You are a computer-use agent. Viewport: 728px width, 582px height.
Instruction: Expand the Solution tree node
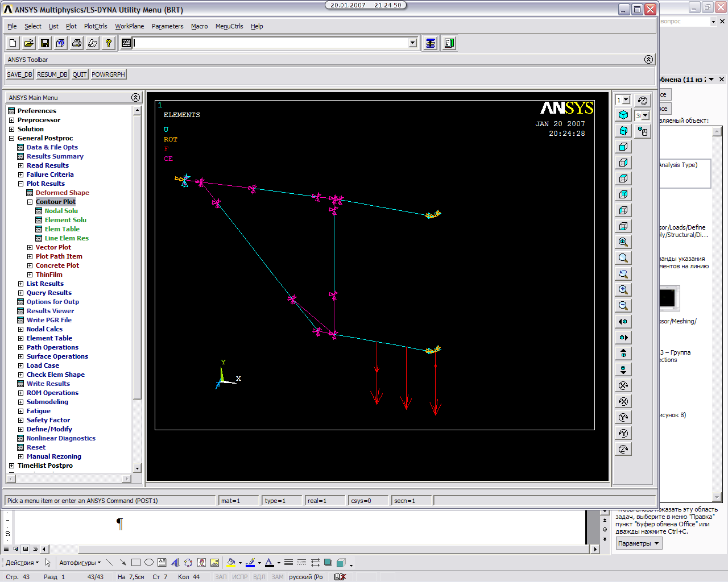[x=11, y=129]
